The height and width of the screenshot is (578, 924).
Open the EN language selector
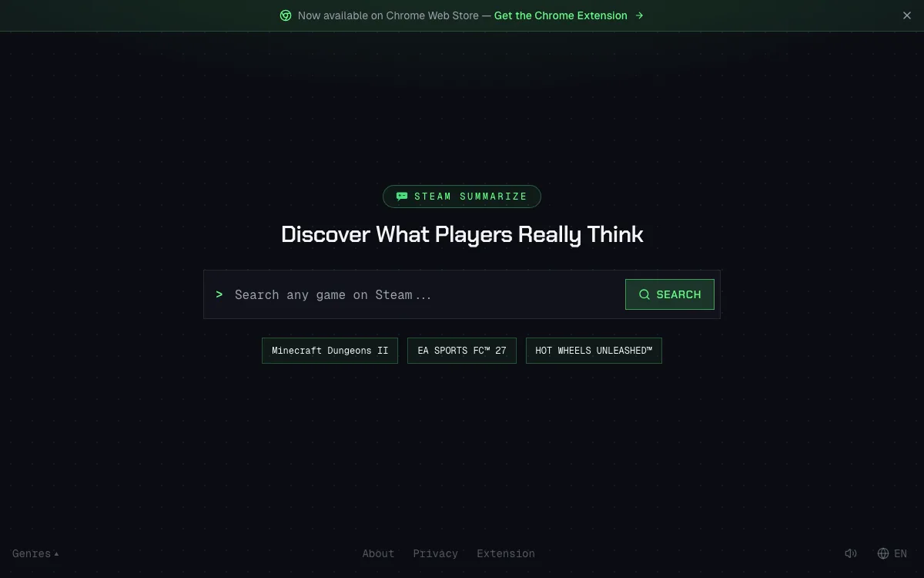[892, 553]
